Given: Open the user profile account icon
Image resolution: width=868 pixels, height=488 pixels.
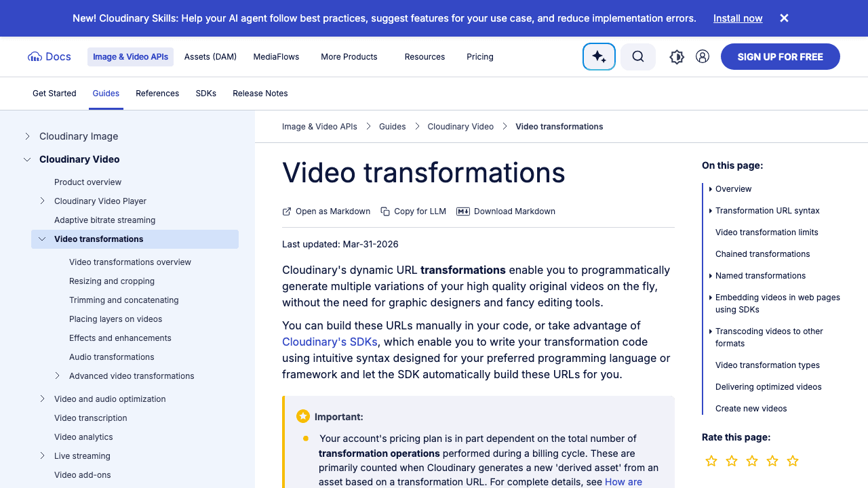Looking at the screenshot, I should (x=702, y=56).
